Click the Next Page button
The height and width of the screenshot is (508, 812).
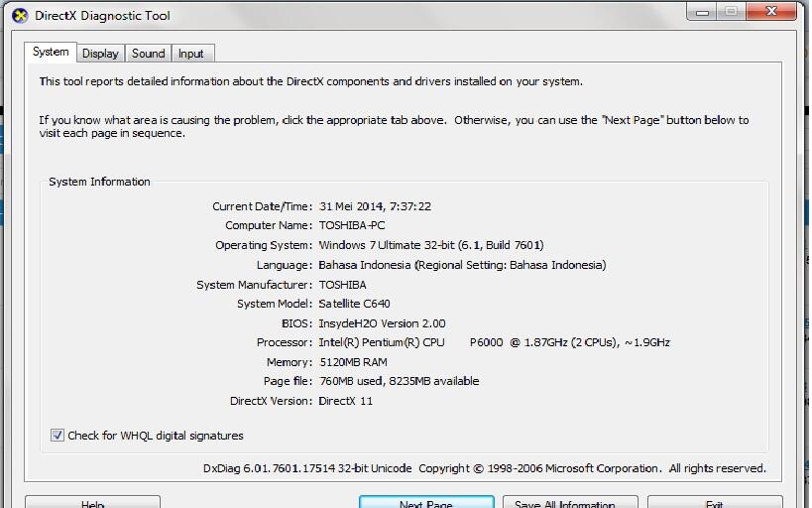coord(426,502)
